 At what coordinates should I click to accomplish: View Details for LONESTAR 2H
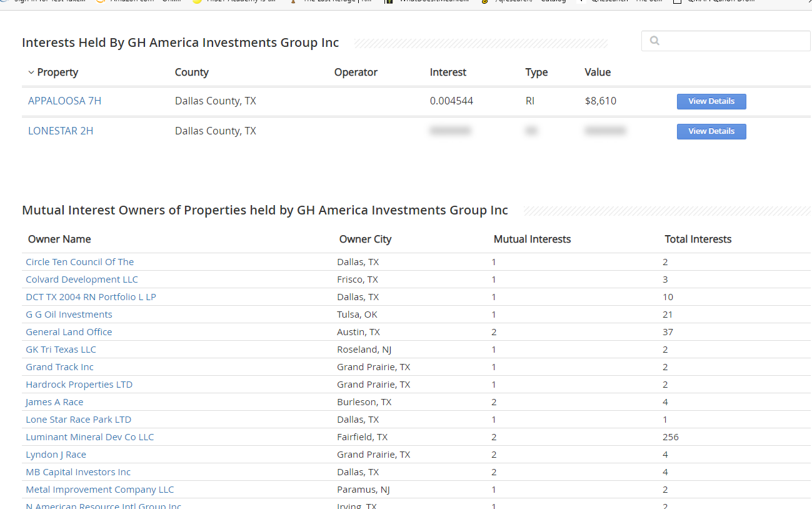pyautogui.click(x=711, y=131)
